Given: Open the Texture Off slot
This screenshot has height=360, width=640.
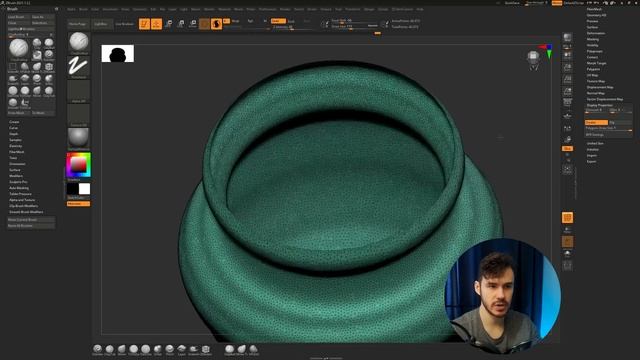Looking at the screenshot, I should (79, 115).
